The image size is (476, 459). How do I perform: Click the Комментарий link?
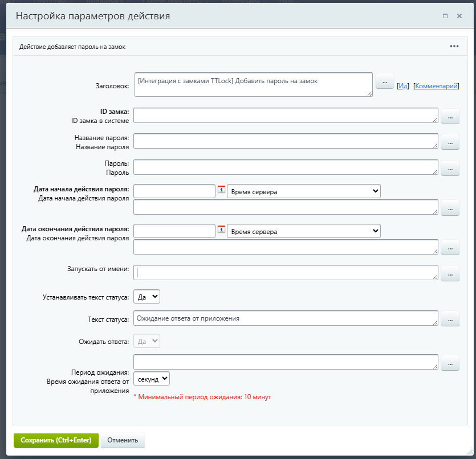click(x=436, y=86)
